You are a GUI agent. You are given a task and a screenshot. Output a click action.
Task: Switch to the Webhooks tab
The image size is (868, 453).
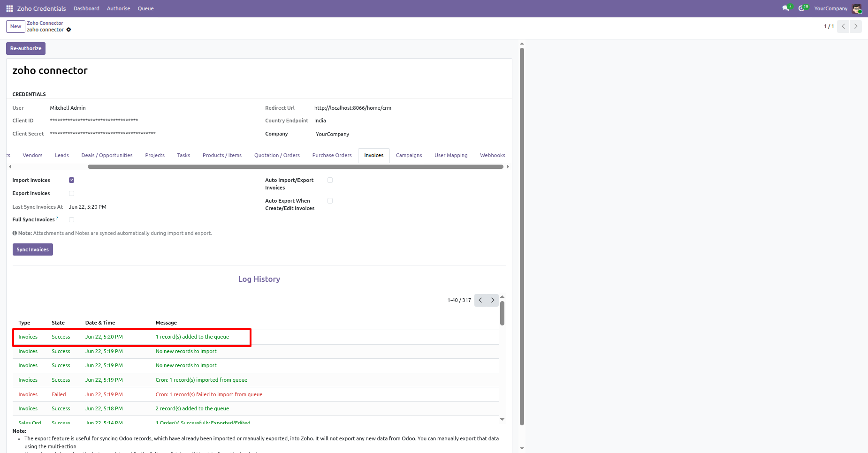(x=492, y=155)
